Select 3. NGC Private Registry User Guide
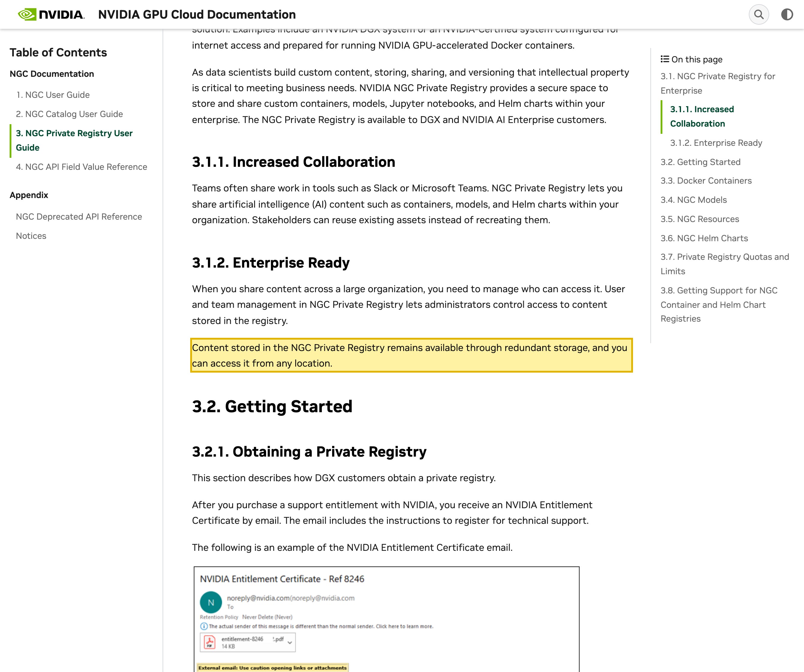 (x=74, y=140)
